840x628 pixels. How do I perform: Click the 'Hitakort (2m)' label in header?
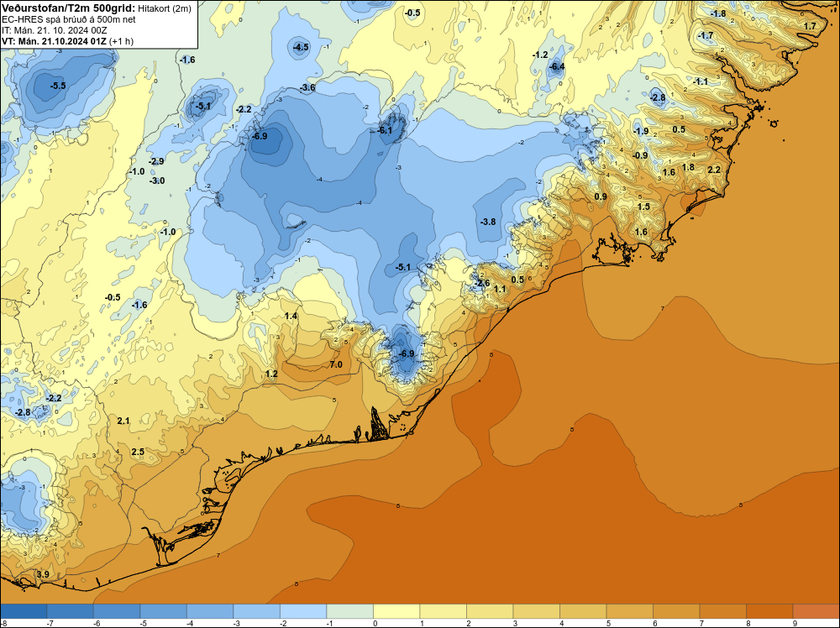[x=165, y=8]
